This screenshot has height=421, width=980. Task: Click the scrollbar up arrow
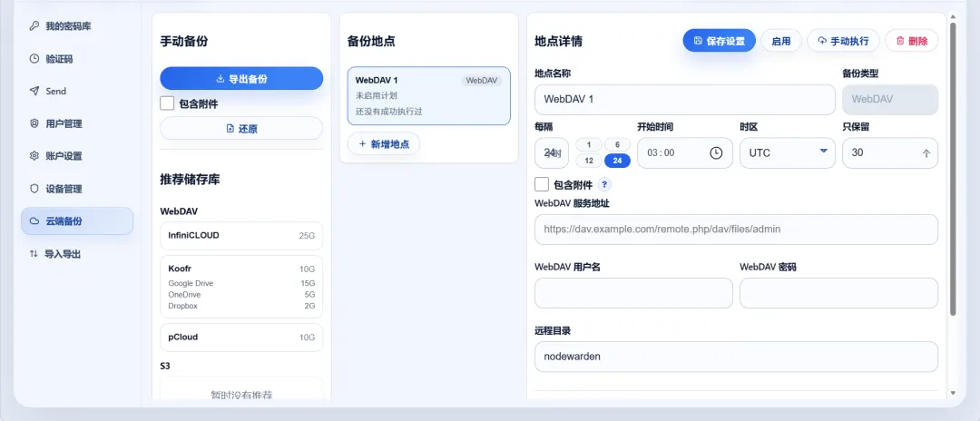[x=953, y=17]
